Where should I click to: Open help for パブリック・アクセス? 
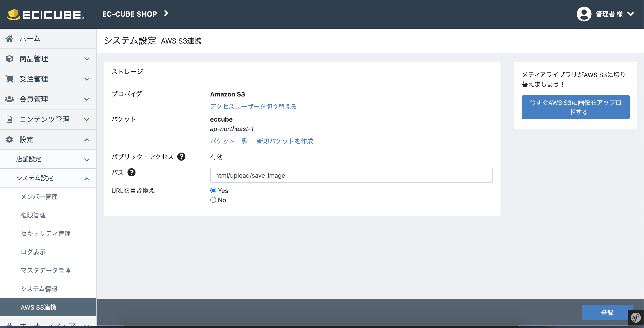click(x=181, y=157)
